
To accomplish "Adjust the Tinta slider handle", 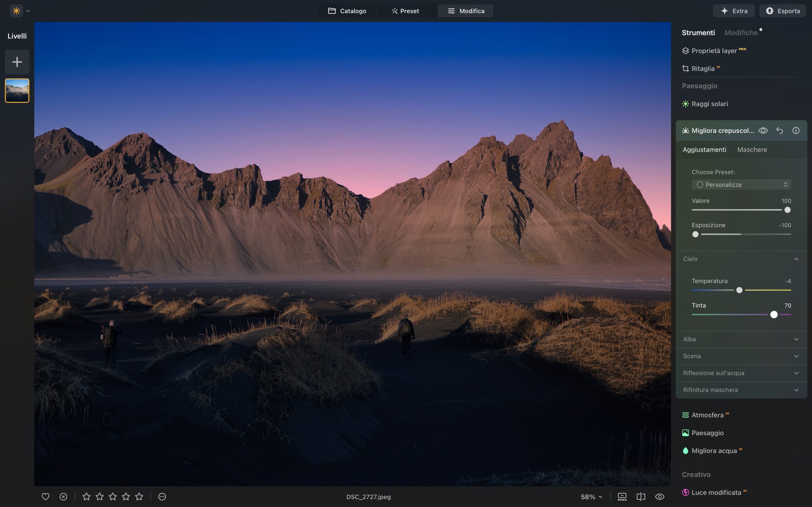I will [x=773, y=315].
